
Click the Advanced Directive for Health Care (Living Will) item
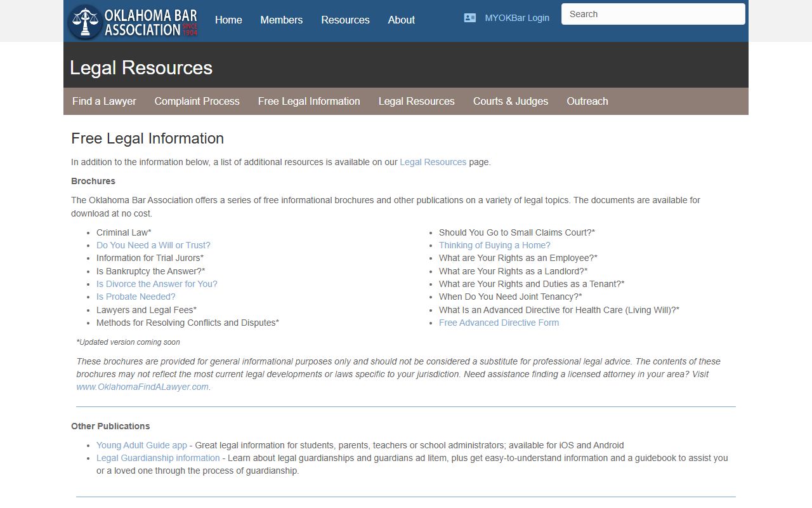coord(559,310)
